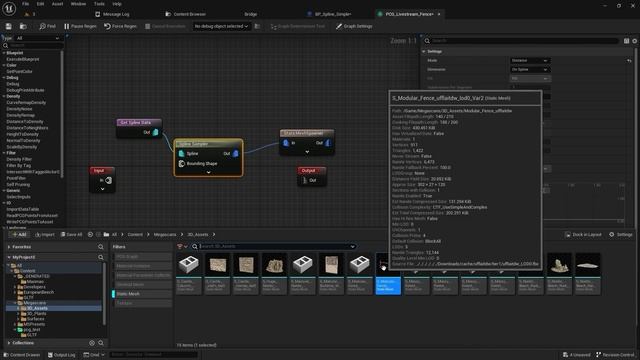
Task: Expand the Spline Sampler node chevron
Action: 209,173
